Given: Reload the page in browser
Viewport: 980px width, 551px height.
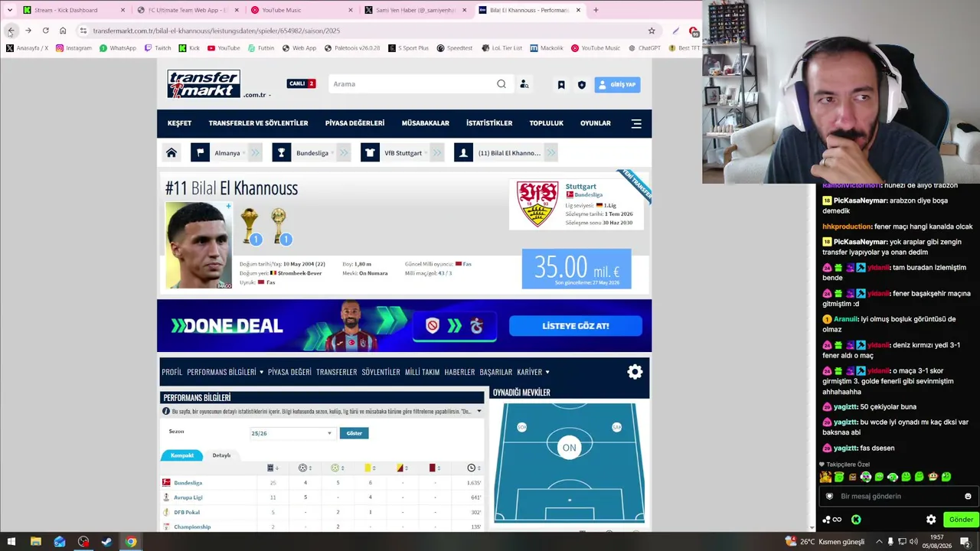Looking at the screenshot, I should 45,31.
